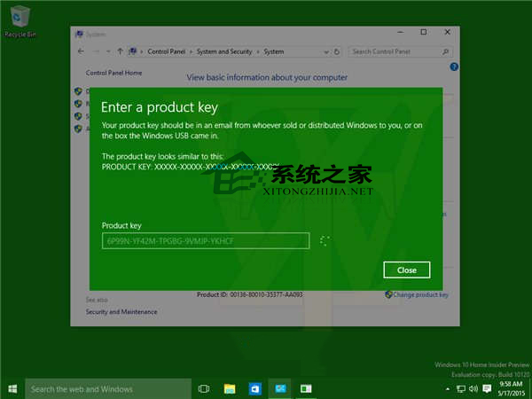
Task: Open the Recycle Bin desktop icon
Action: (x=20, y=21)
